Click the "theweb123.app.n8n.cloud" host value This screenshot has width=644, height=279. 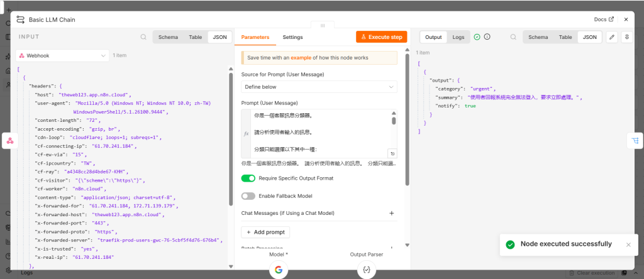click(94, 95)
